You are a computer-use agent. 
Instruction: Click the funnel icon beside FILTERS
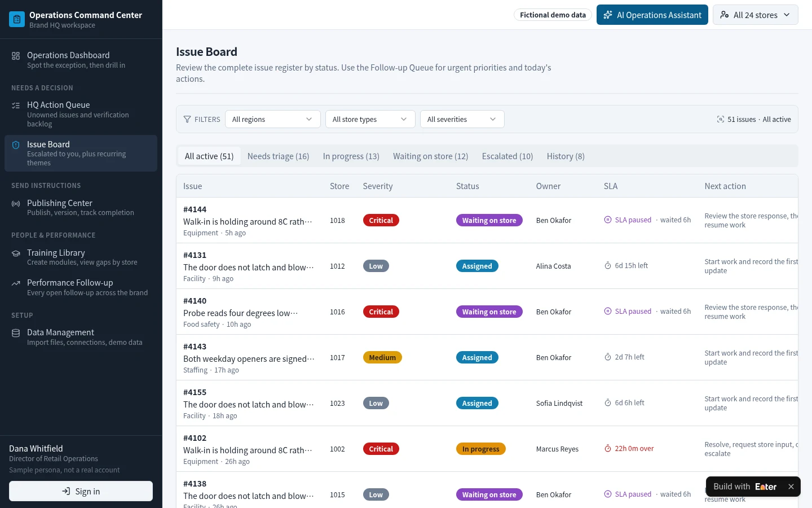[187, 119]
